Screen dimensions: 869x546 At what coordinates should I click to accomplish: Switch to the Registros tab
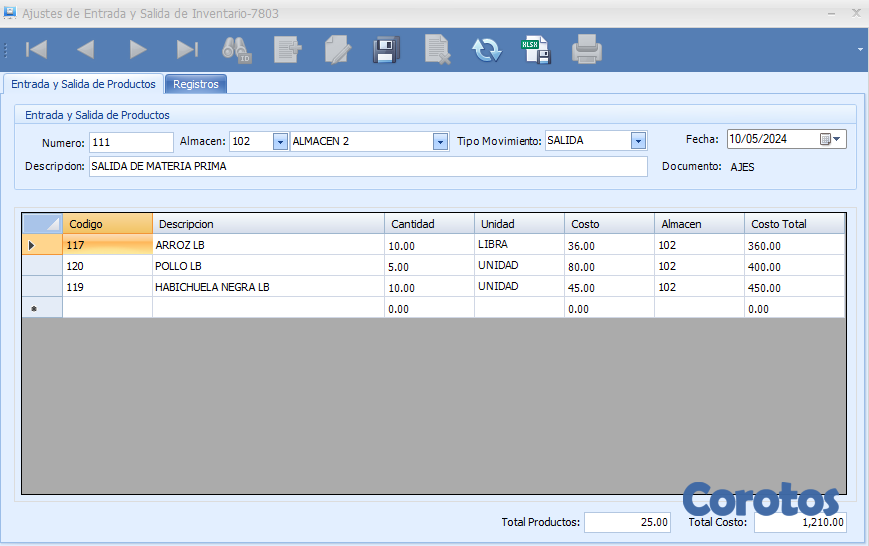196,84
